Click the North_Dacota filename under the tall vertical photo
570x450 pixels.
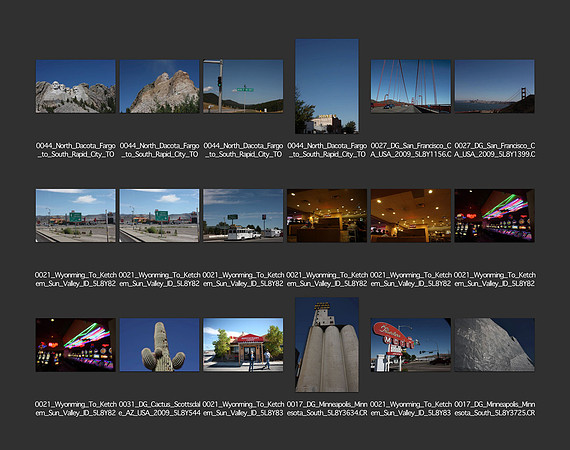point(327,150)
